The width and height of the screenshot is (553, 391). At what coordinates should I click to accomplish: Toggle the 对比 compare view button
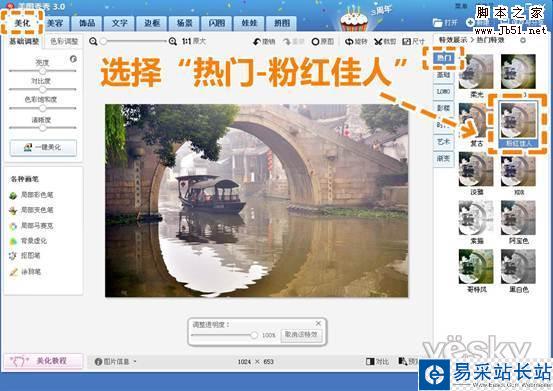point(377,361)
